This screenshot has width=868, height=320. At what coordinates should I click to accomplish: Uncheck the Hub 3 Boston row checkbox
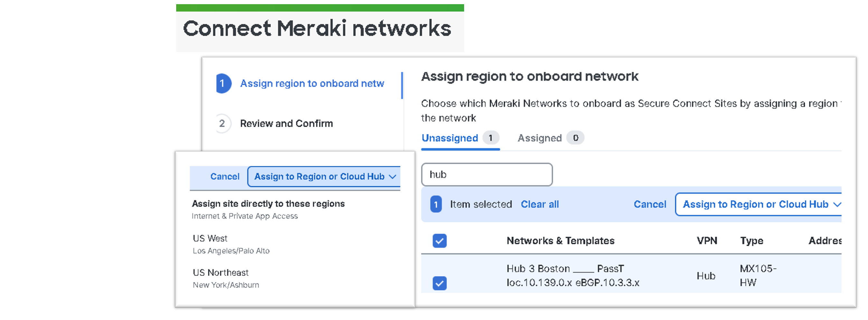point(439,283)
